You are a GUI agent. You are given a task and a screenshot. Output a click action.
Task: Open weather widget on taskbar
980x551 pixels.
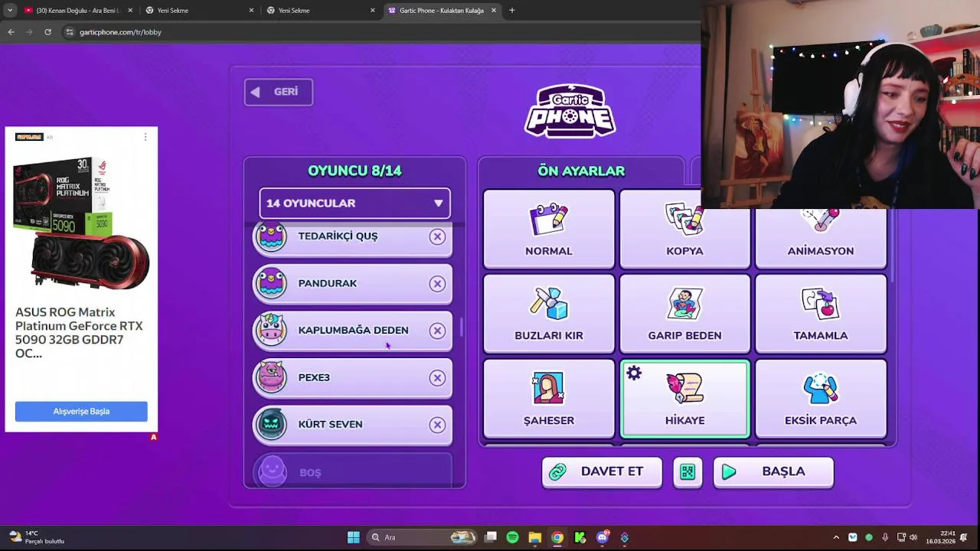(x=37, y=537)
